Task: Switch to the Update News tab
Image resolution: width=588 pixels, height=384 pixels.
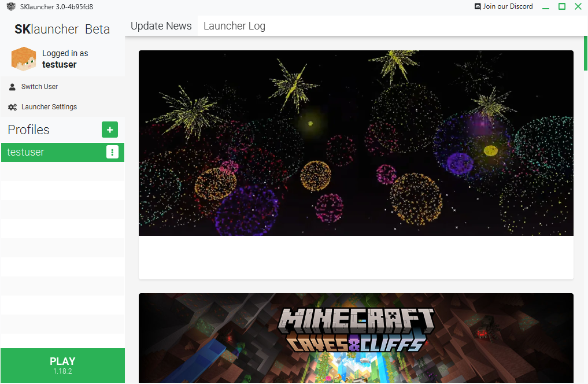Action: click(x=161, y=26)
